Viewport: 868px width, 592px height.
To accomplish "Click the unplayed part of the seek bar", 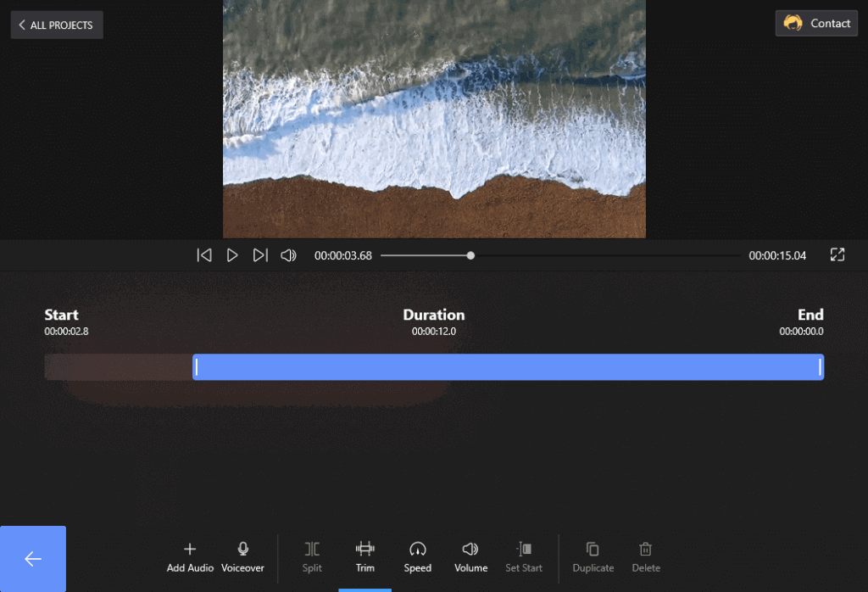I will [x=607, y=256].
